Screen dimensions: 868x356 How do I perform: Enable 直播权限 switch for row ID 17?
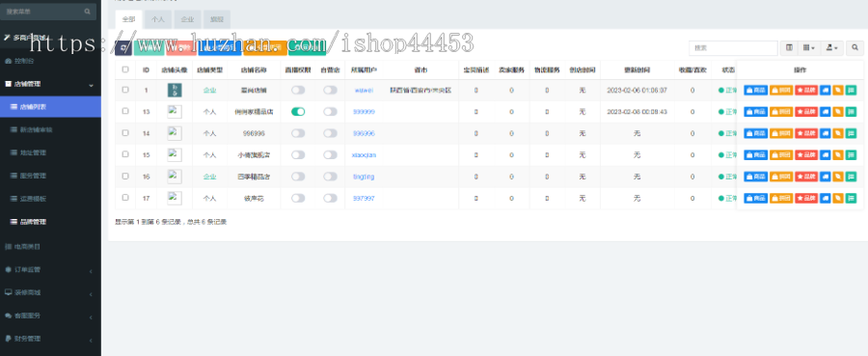[x=298, y=198]
